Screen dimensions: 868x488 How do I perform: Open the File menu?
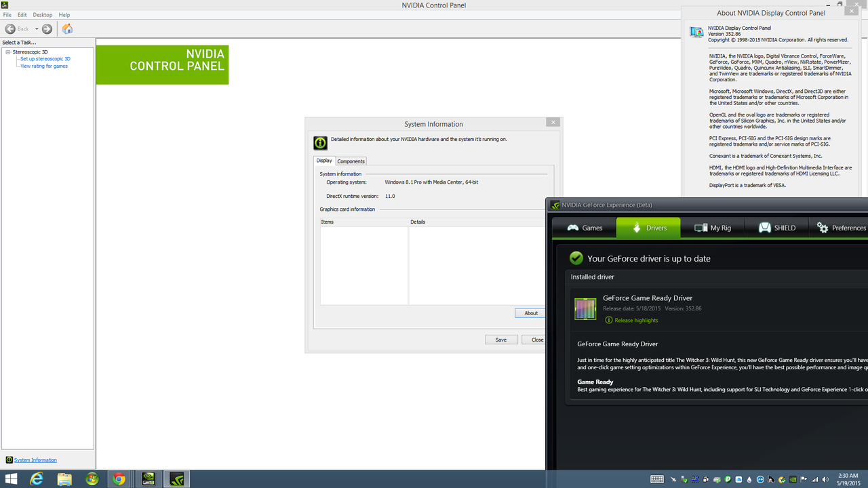click(7, 14)
